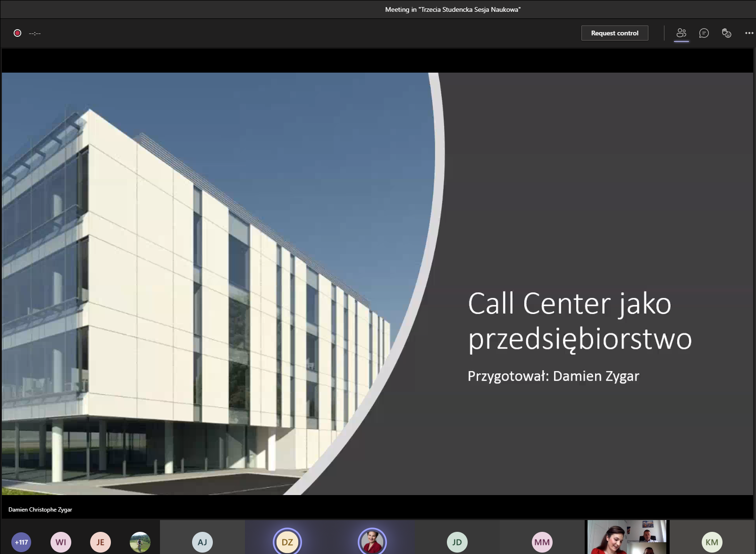
Task: Click the meeting title Trzecia Studencka Sesja Naukowa
Action: coord(453,9)
